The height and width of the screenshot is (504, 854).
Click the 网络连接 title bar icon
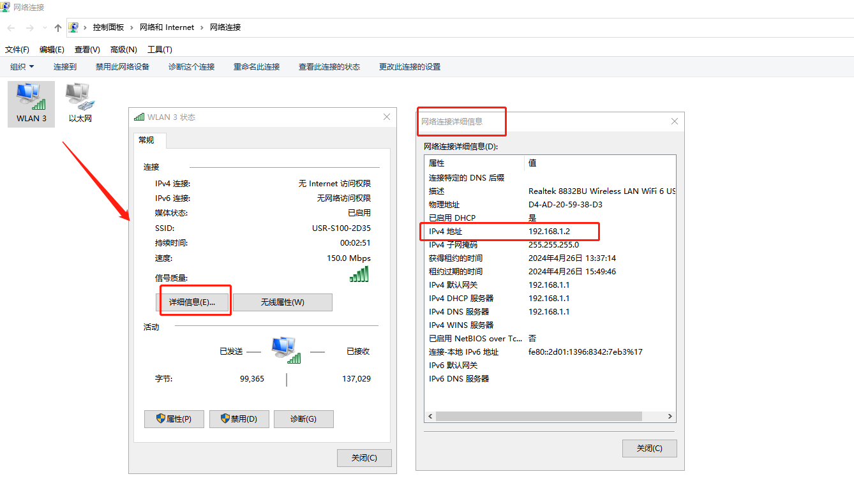click(5, 7)
